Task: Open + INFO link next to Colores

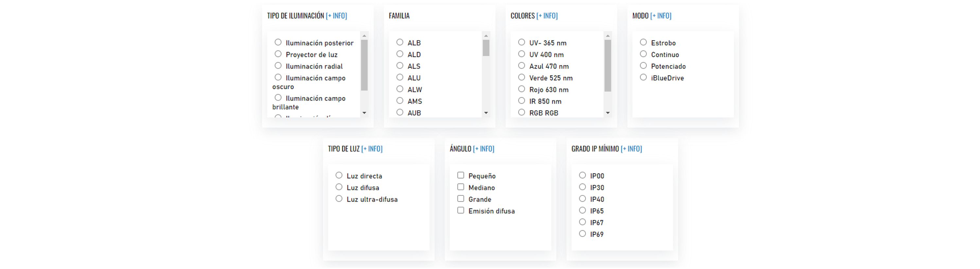Action: tap(547, 16)
